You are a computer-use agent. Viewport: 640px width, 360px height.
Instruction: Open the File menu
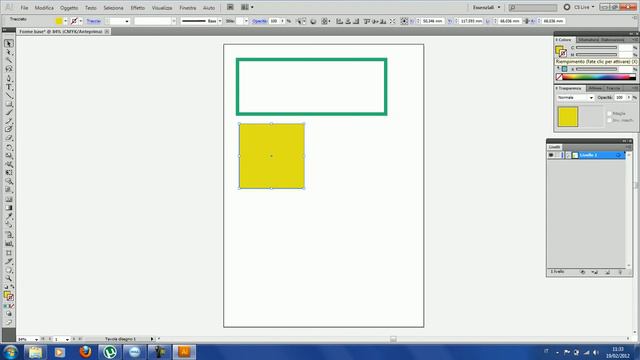(24, 8)
